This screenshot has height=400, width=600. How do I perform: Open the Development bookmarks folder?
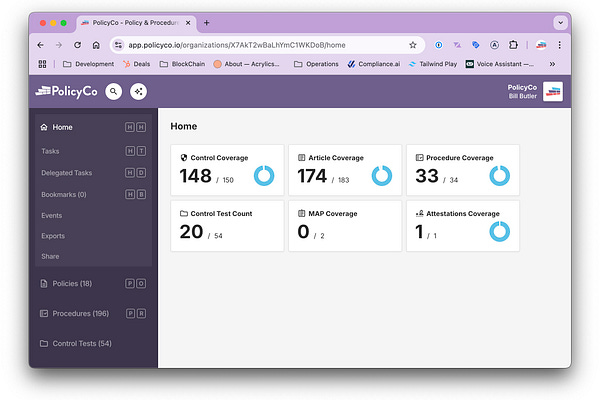point(89,64)
